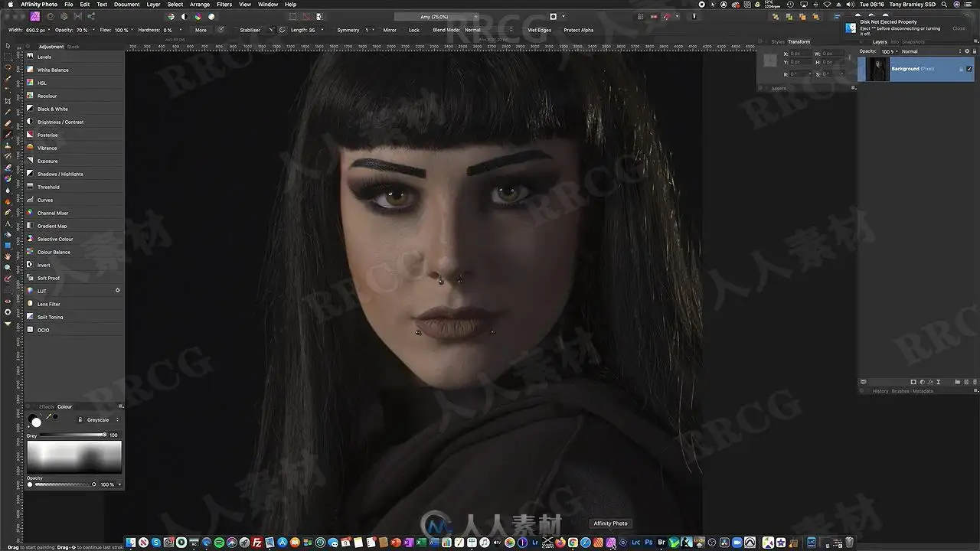Select the Background layer thumbnail
Screen dimensions: 980x551
pos(877,69)
